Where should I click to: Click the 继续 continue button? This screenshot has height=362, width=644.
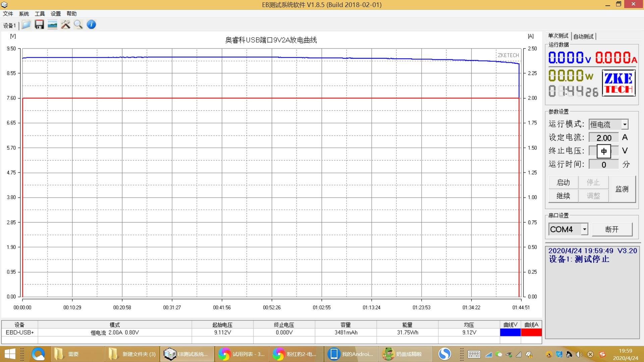click(x=563, y=196)
